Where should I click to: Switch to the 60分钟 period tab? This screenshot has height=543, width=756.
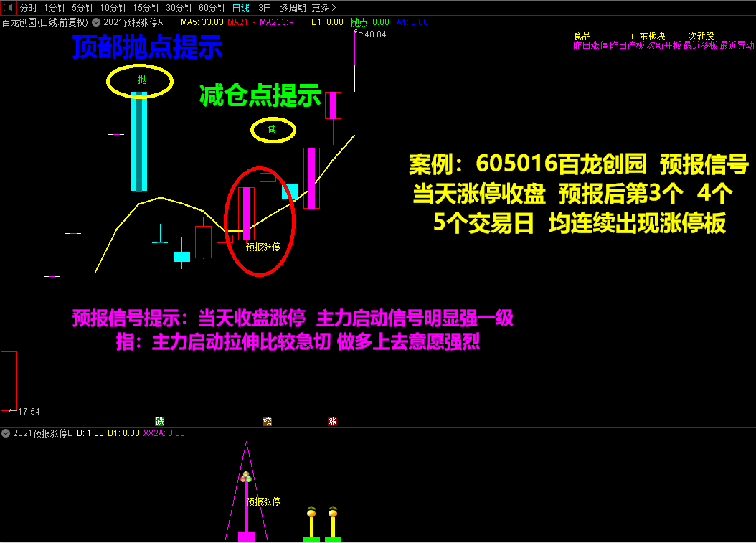click(x=212, y=8)
